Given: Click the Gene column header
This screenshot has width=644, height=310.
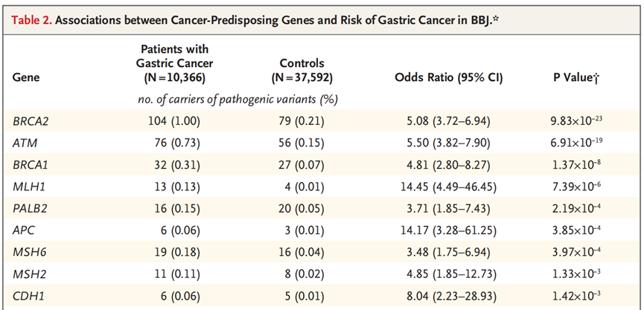Looking at the screenshot, I should [26, 77].
